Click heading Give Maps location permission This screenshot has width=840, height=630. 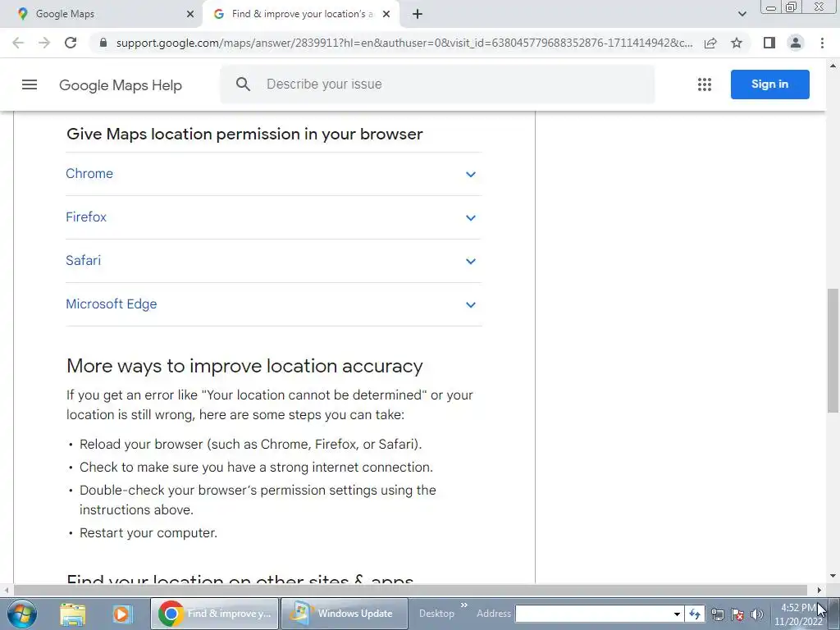(244, 134)
